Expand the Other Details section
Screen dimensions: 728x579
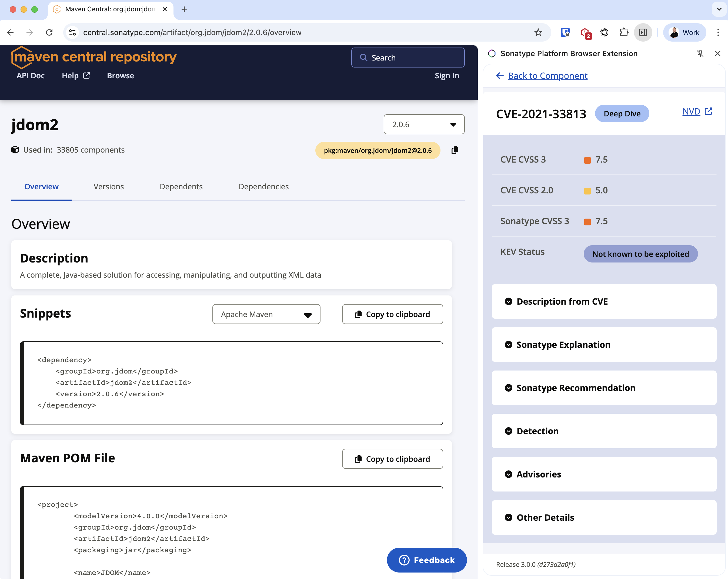[x=604, y=517]
